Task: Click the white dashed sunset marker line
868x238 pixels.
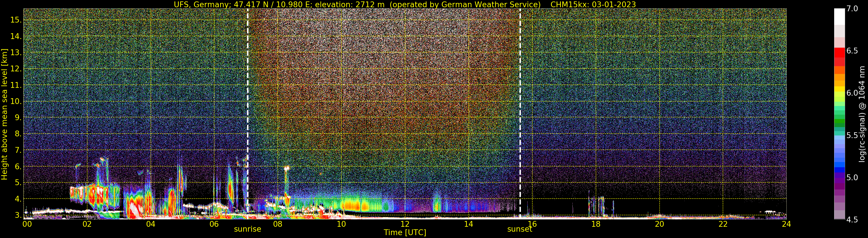Action: pos(520,114)
